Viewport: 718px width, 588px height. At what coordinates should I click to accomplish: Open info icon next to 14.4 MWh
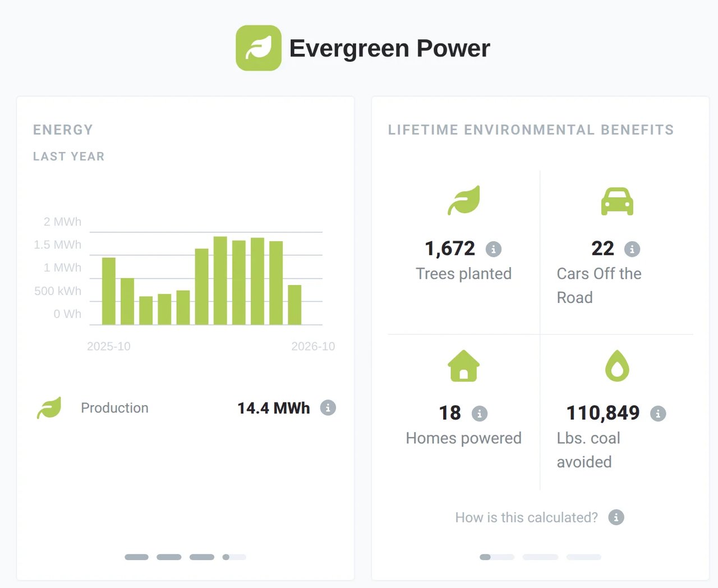(x=328, y=408)
